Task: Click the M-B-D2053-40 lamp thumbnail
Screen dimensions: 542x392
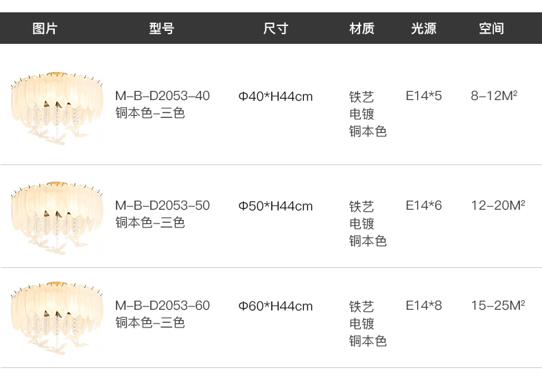Action: [x=57, y=108]
